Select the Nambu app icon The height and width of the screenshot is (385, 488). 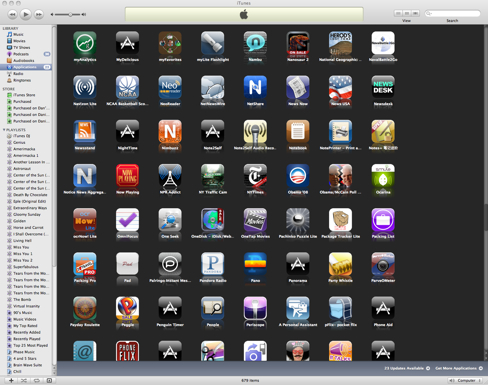click(x=255, y=43)
